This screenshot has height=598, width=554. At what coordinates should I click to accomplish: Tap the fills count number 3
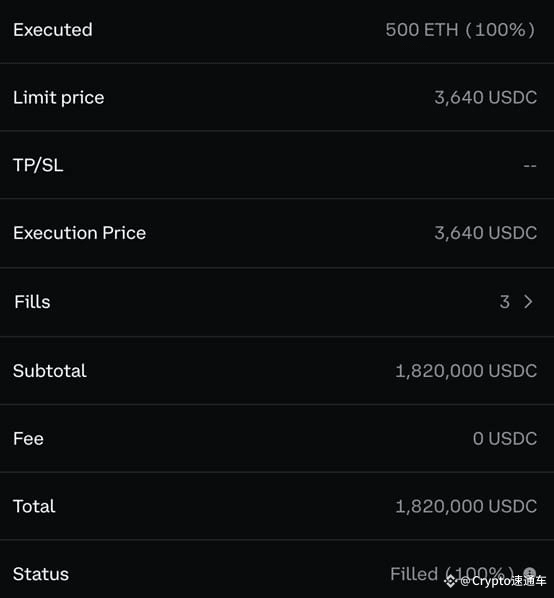pos(504,302)
